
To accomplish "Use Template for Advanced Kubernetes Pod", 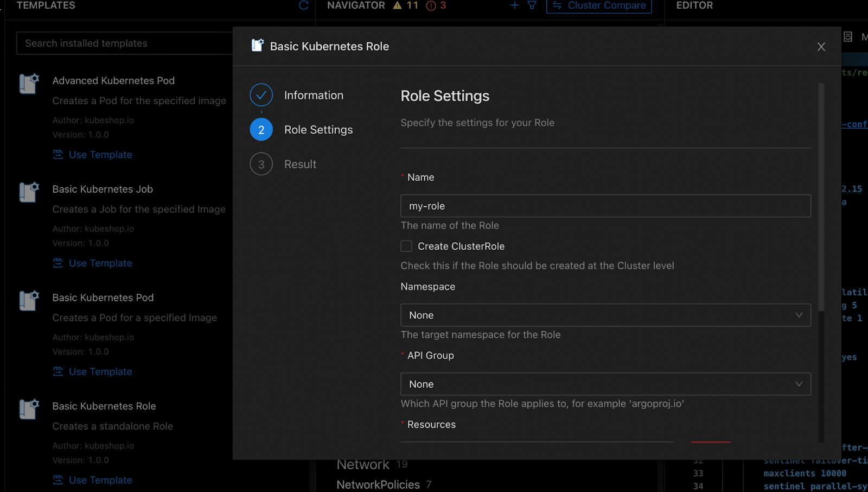I will 92,155.
